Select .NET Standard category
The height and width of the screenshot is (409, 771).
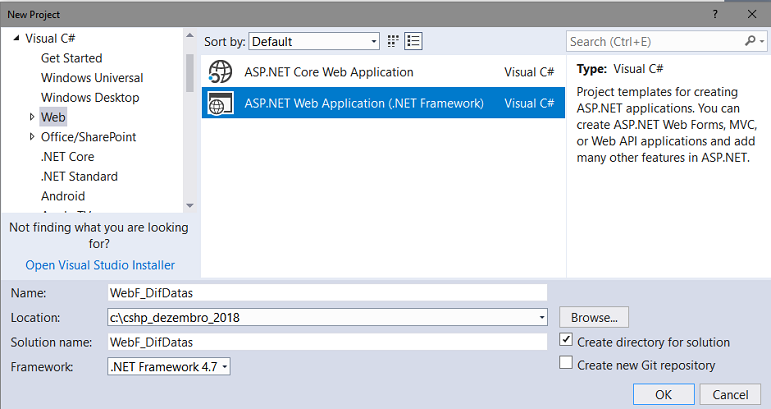coord(79,176)
